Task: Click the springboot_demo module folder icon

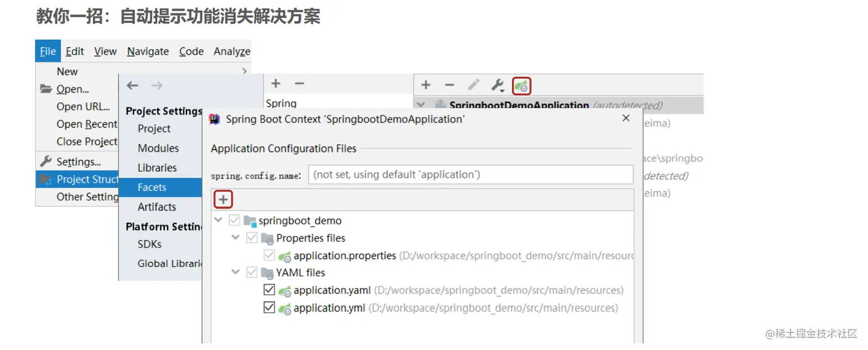Action: [x=250, y=221]
